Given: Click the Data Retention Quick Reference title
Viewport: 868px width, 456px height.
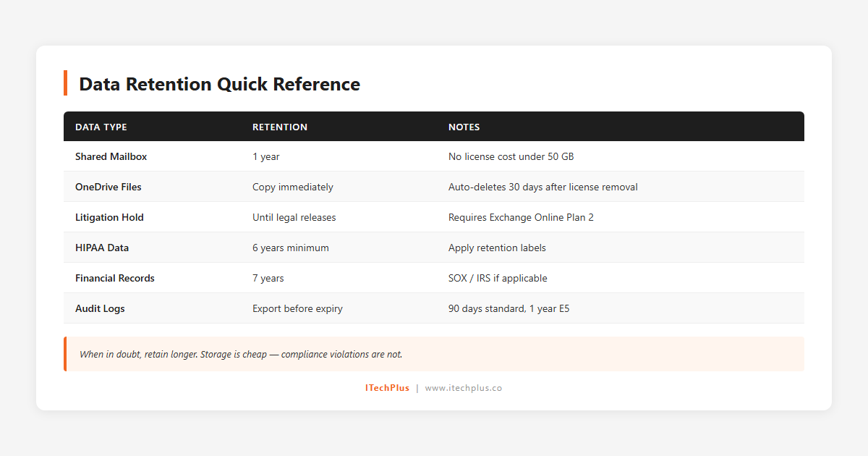Looking at the screenshot, I should pyautogui.click(x=219, y=84).
